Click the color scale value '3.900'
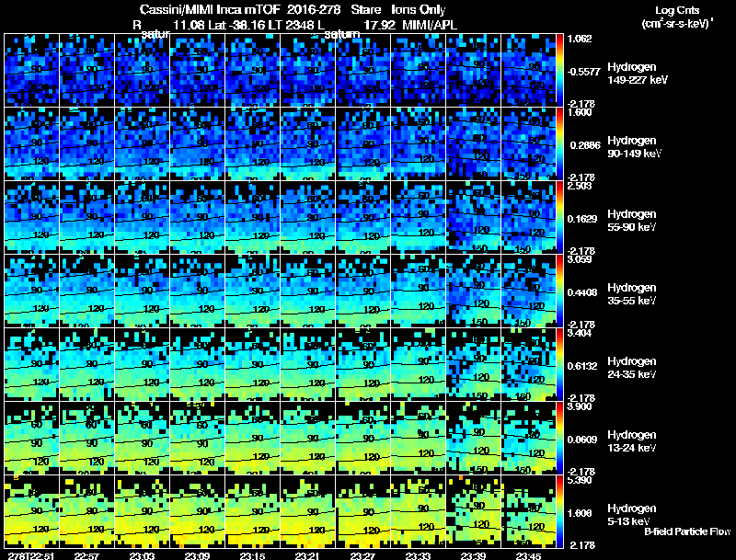Viewport: 736px width, 560px height. pyautogui.click(x=581, y=406)
